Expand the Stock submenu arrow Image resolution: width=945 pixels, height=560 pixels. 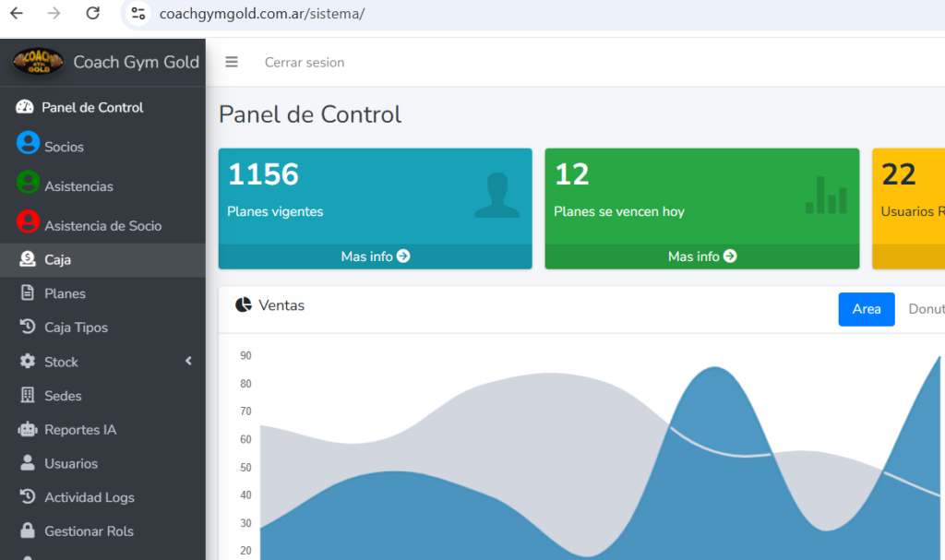(x=188, y=362)
